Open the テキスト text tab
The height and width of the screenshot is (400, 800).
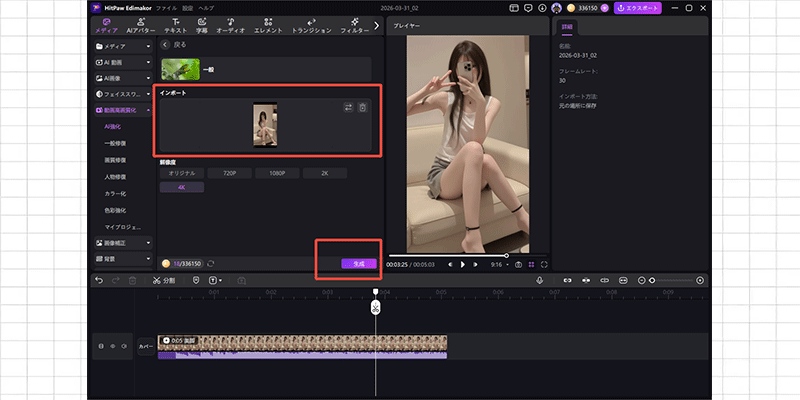point(176,26)
